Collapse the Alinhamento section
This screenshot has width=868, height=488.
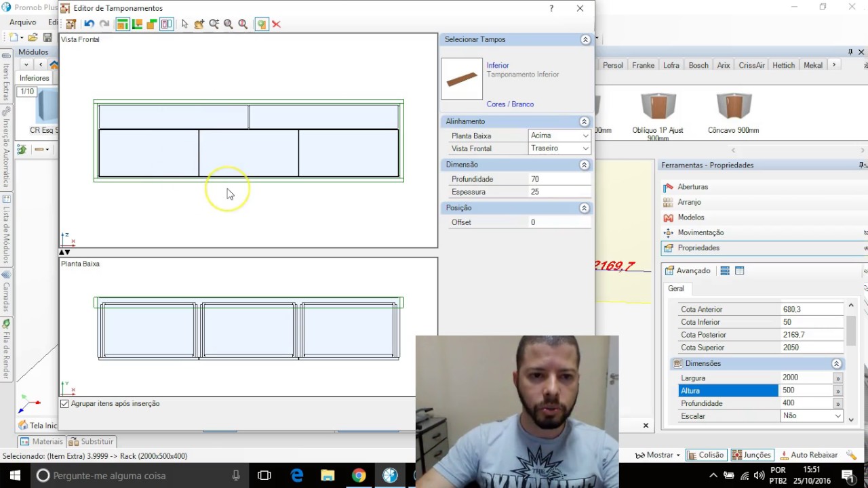click(584, 121)
